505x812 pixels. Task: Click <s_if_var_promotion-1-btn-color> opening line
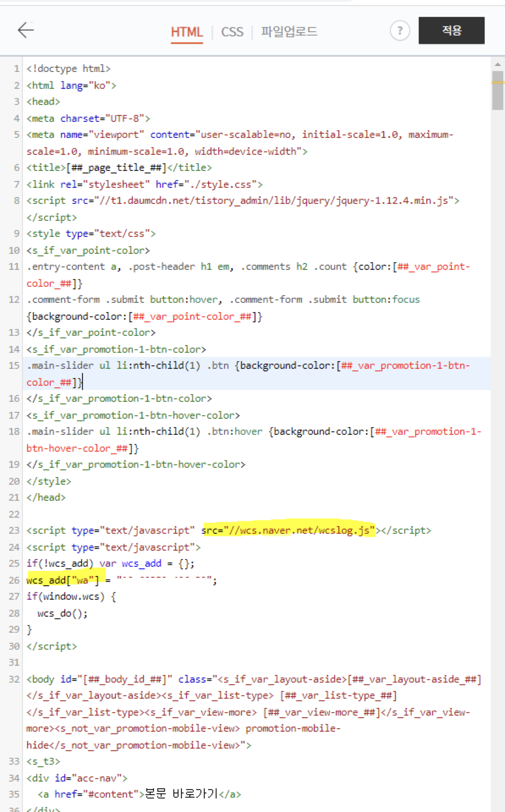click(x=116, y=349)
